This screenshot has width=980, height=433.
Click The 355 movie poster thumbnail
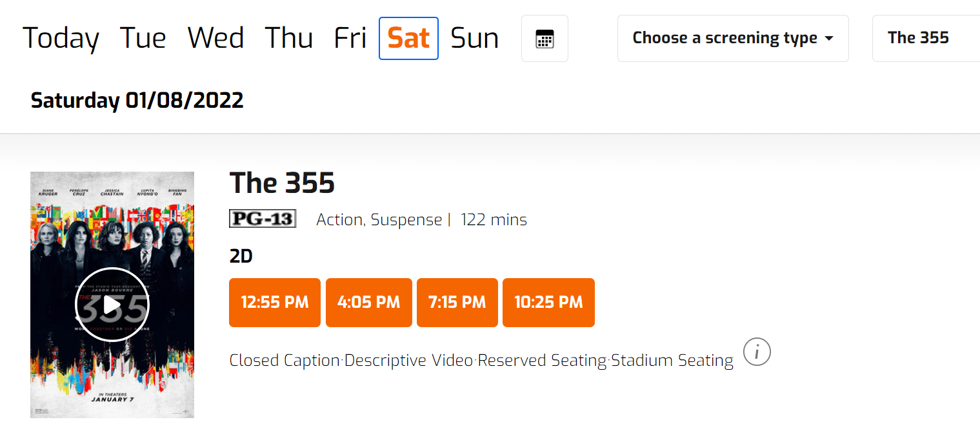coord(112,295)
